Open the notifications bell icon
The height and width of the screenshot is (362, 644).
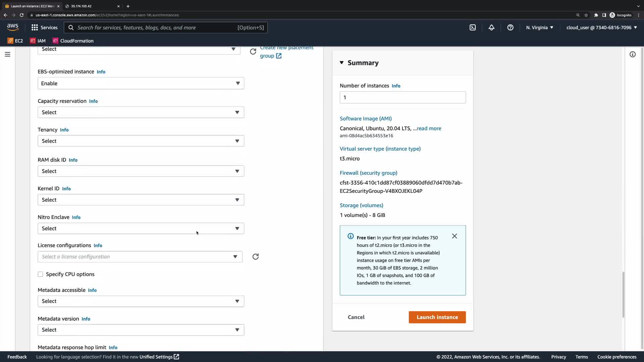point(491,27)
